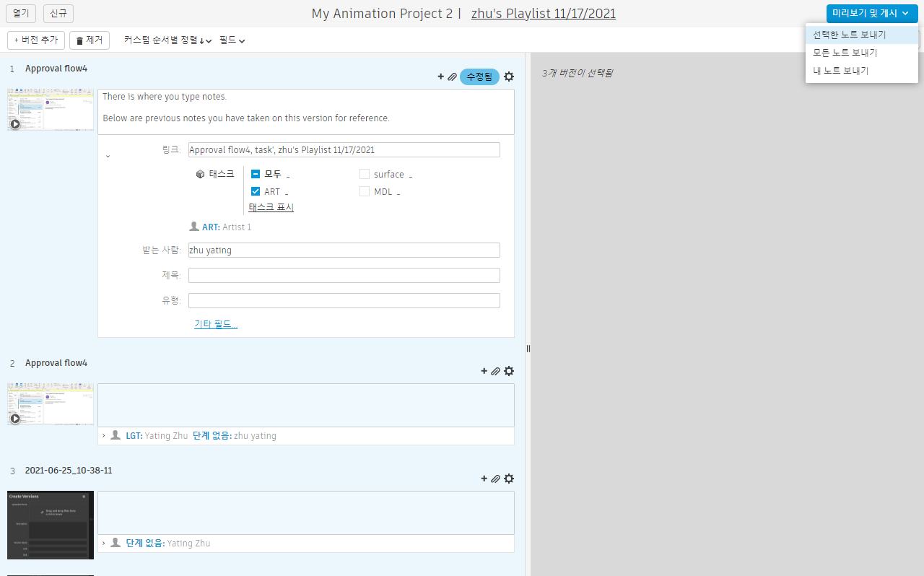Open zhu's Playlist 11/17/2021 link
The image size is (924, 576).
point(544,14)
